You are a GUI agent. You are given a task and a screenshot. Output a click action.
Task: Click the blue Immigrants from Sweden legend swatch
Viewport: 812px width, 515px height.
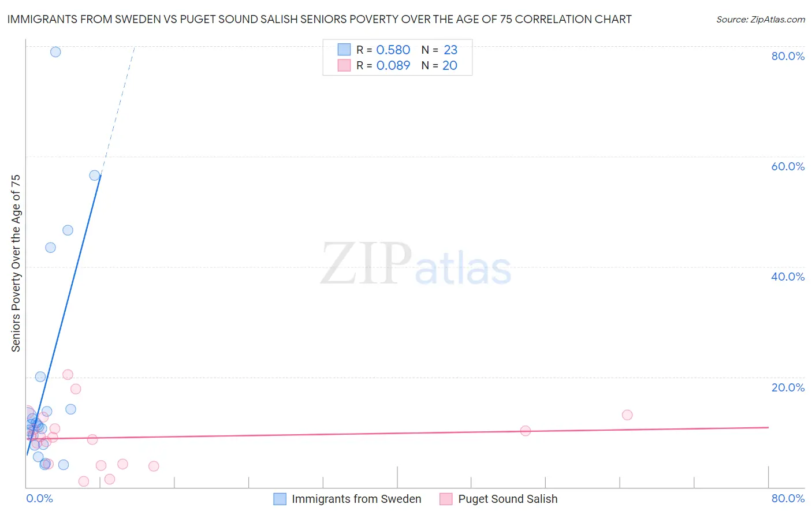pyautogui.click(x=280, y=499)
